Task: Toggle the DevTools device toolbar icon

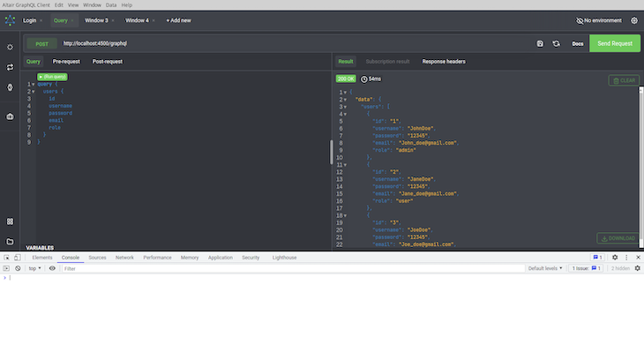Action: (18, 258)
